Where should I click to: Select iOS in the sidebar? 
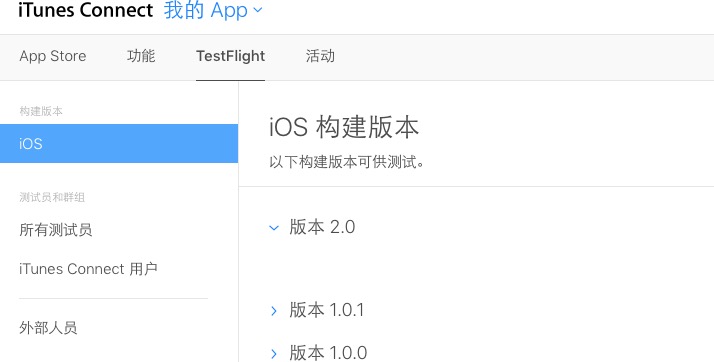click(x=119, y=143)
